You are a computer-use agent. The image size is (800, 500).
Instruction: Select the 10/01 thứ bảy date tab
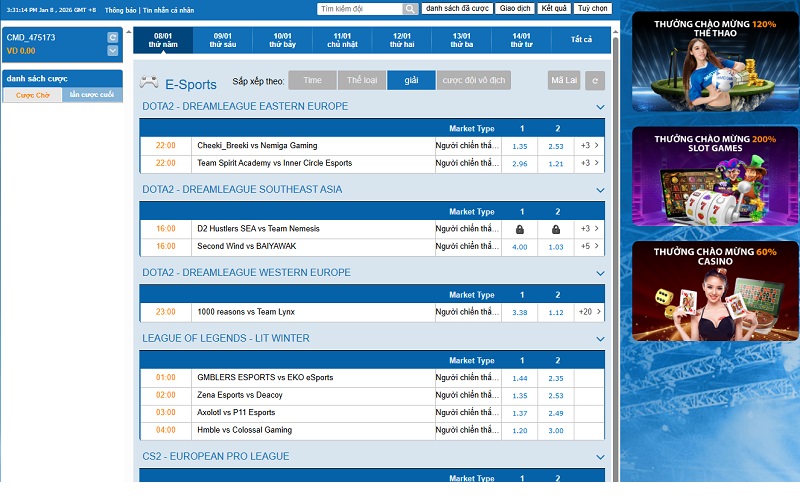(282, 40)
